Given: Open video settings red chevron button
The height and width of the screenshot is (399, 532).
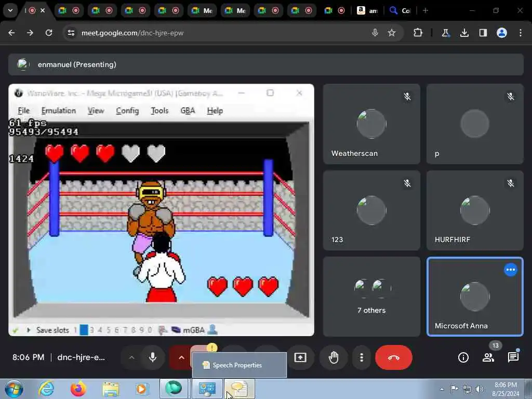Looking at the screenshot, I should click(181, 357).
